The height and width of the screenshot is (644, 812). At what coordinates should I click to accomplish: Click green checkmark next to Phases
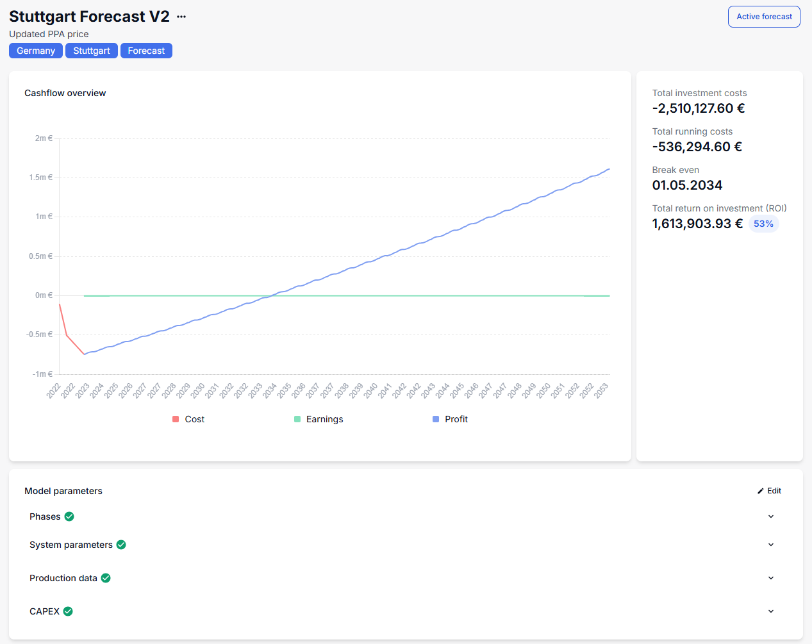(69, 516)
